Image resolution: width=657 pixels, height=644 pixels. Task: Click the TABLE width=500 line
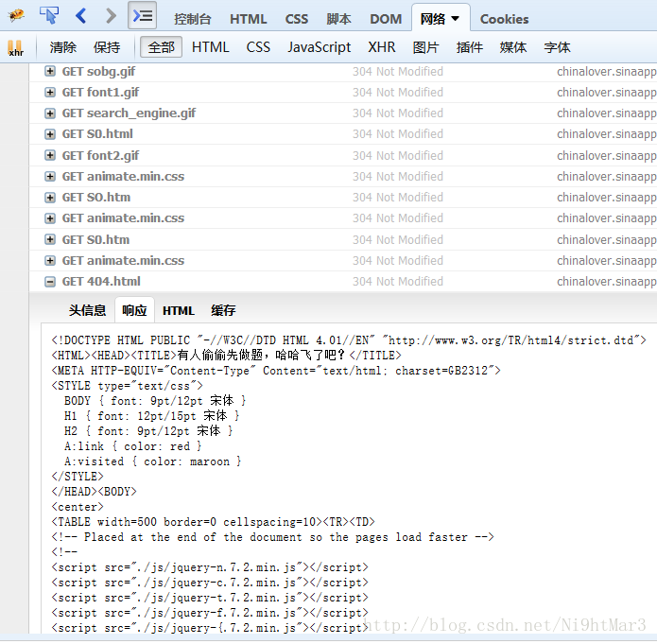pyautogui.click(x=213, y=522)
